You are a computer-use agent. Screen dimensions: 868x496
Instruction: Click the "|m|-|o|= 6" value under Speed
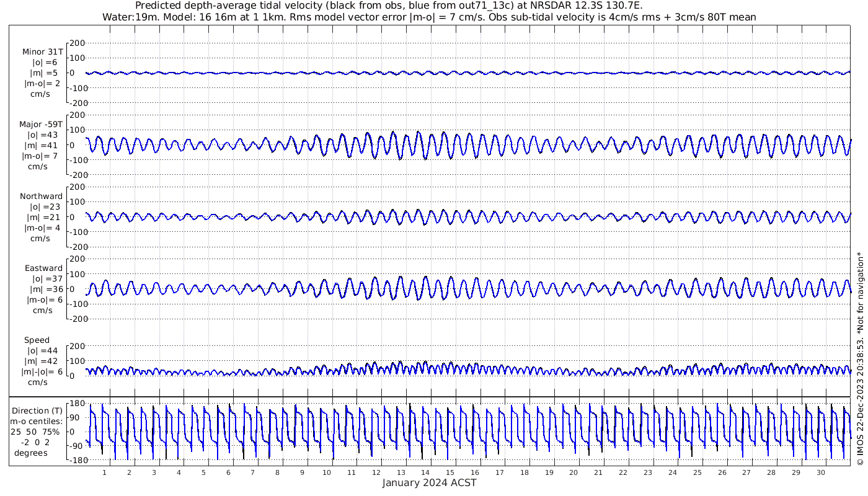click(42, 371)
